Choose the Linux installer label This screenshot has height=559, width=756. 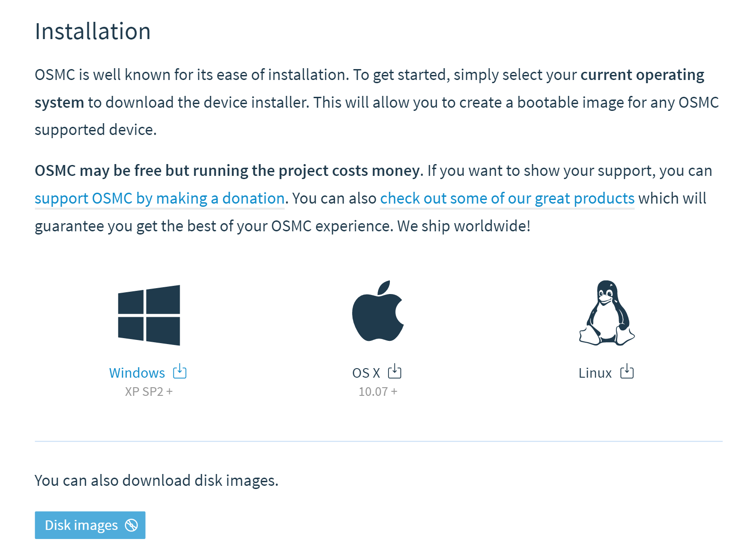tap(595, 373)
